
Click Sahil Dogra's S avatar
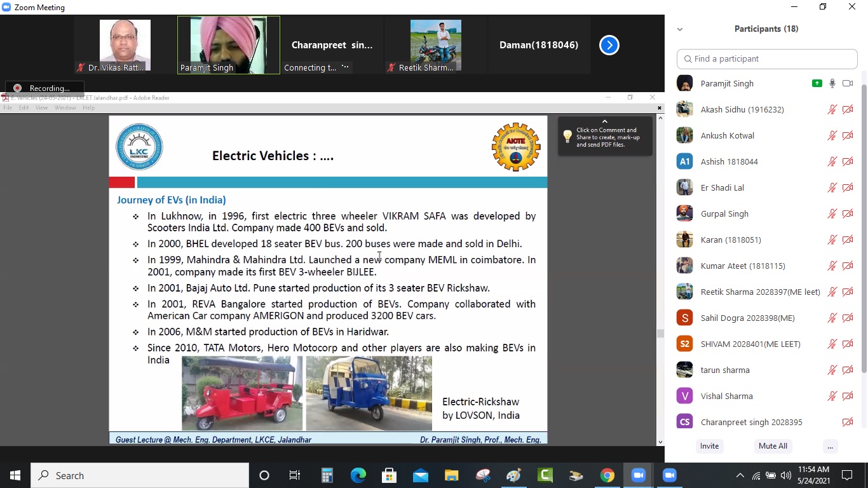point(684,318)
